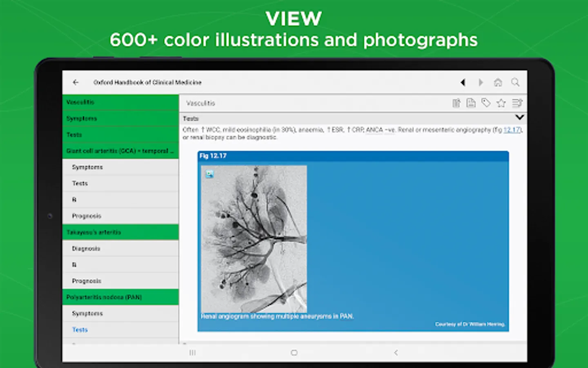Go forward with the gray right triangle
Image resolution: width=588 pixels, height=368 pixels.
(x=481, y=82)
